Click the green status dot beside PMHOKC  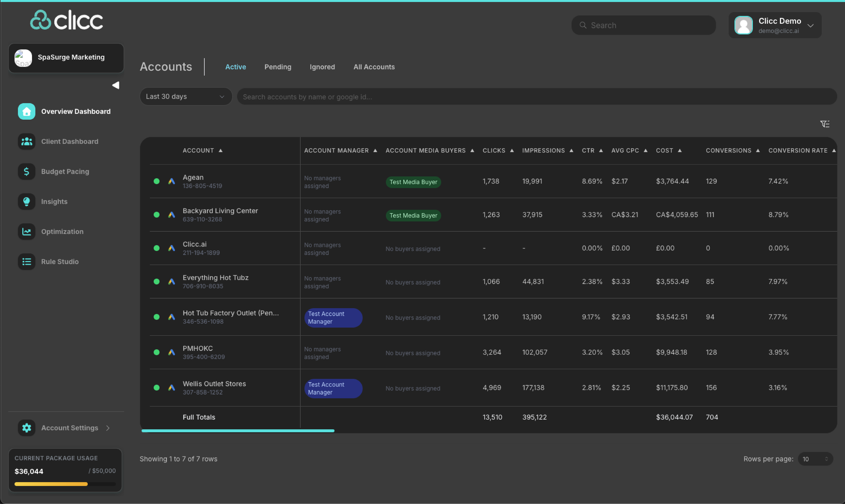(x=157, y=352)
